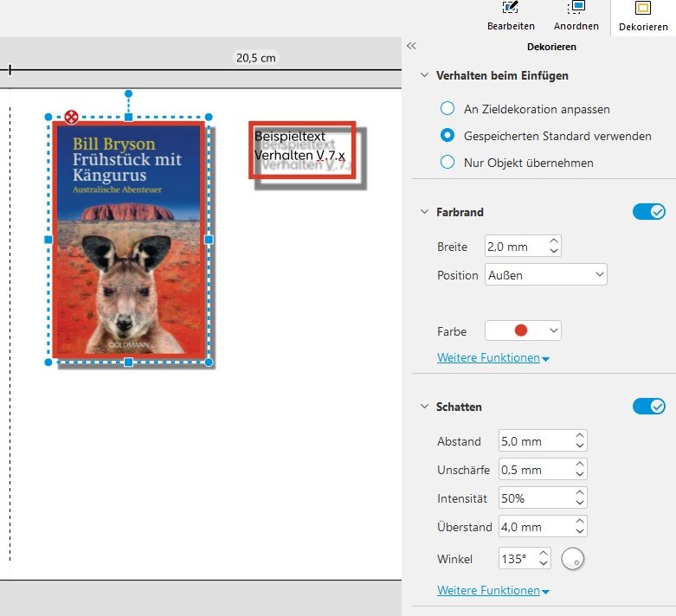Screen dimensions: 676x616
Task: Disable the Farbrand toggle switch
Action: pos(648,212)
